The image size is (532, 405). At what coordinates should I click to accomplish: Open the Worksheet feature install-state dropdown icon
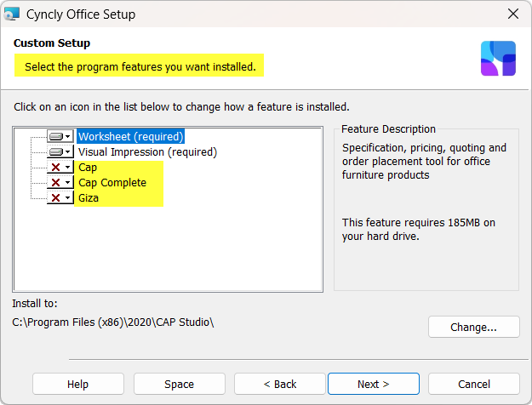(60, 136)
